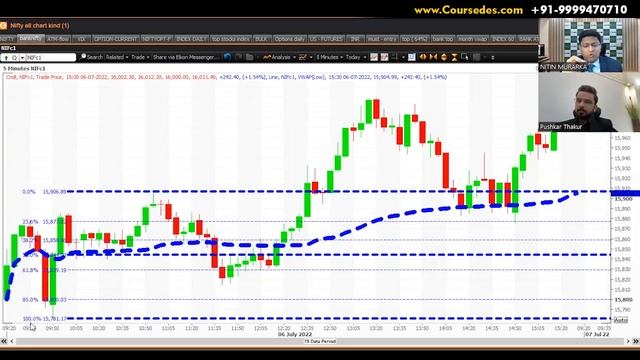
Task: Open the crosshair tool dropdown arrow
Action: [403, 58]
